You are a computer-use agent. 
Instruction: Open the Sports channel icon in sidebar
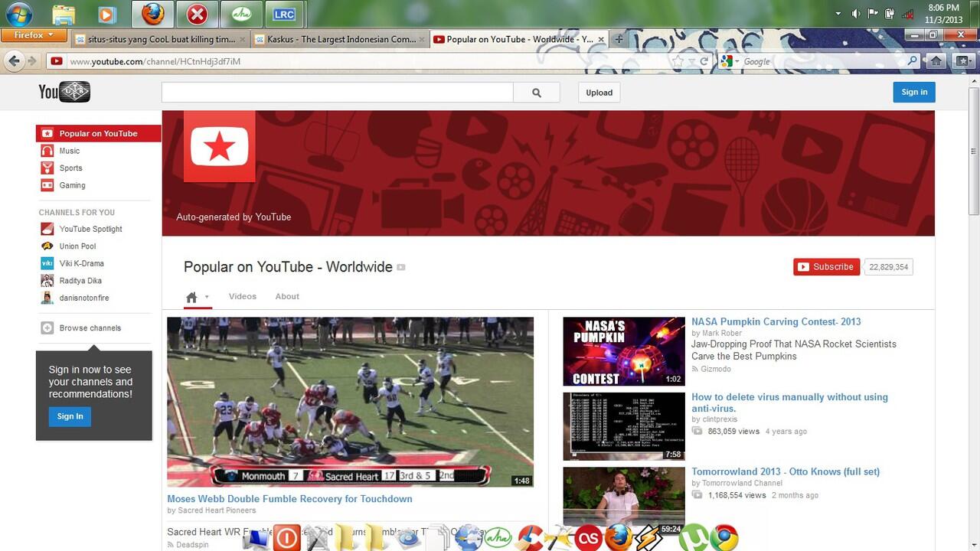tap(47, 168)
